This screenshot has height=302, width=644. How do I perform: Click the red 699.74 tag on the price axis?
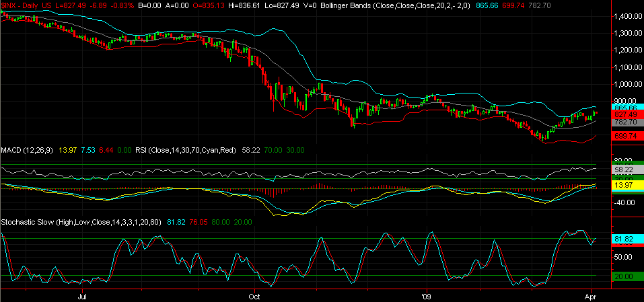627,136
